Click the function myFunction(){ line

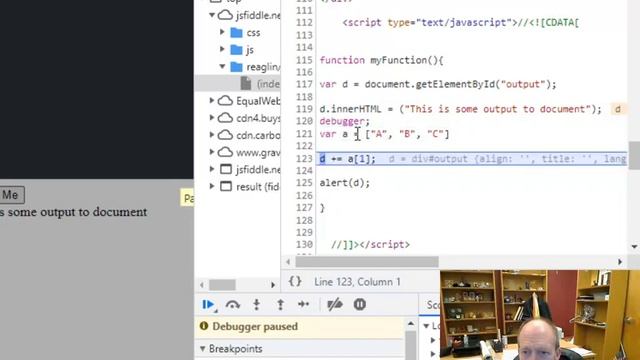[381, 60]
